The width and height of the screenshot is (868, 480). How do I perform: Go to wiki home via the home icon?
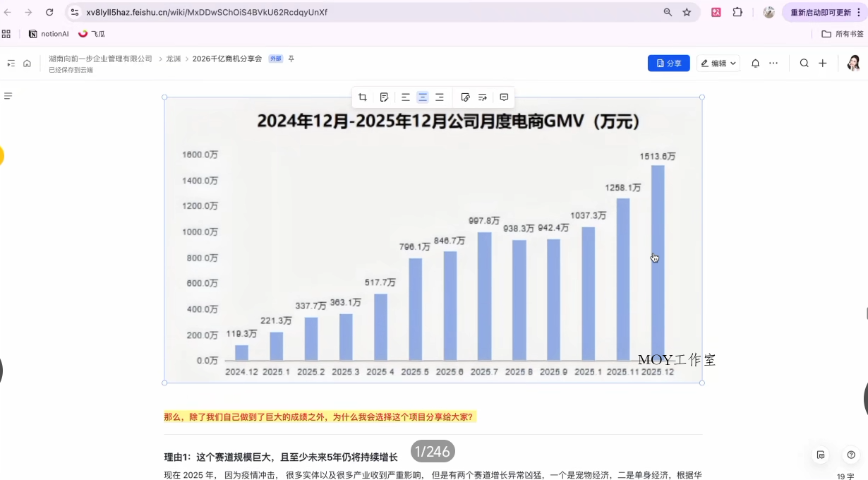pos(27,63)
